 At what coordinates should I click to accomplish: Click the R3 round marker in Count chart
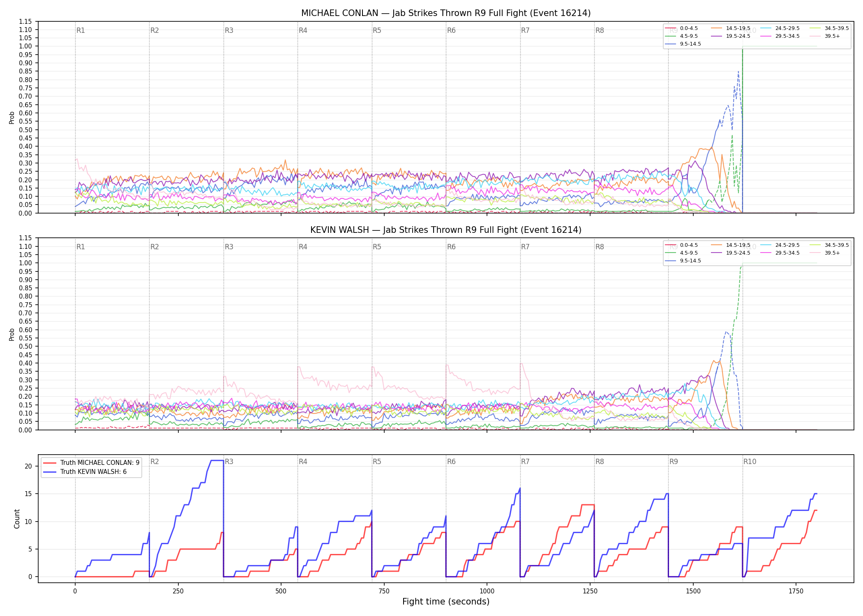pos(229,462)
